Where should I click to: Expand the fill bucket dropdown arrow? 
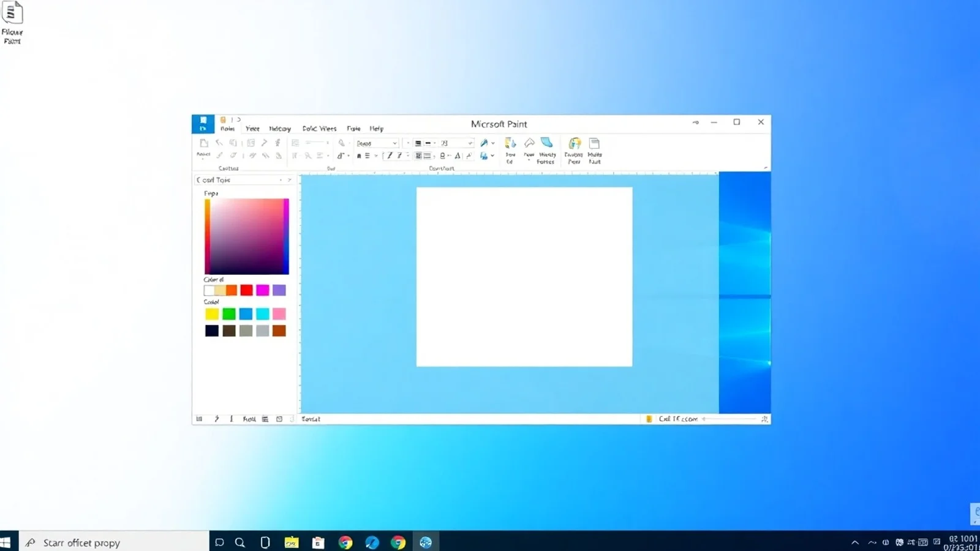pos(492,156)
